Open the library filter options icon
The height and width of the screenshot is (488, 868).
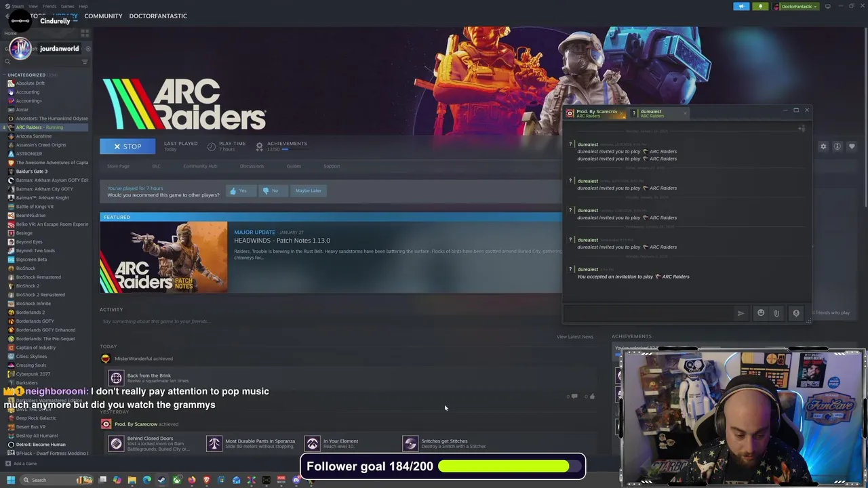[x=85, y=62]
